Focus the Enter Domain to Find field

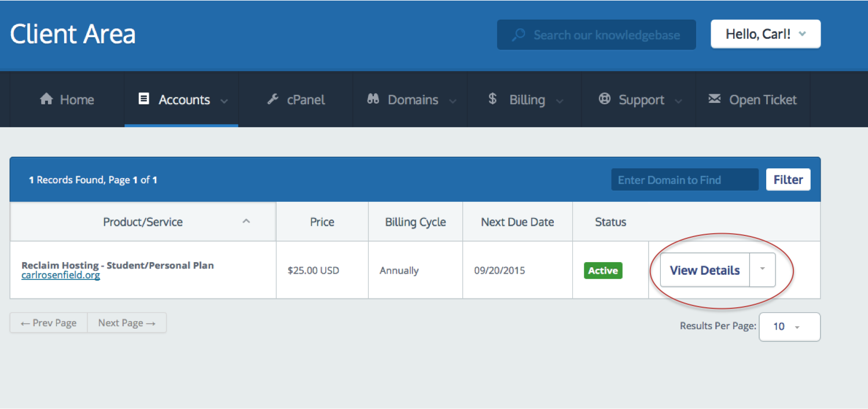point(685,179)
